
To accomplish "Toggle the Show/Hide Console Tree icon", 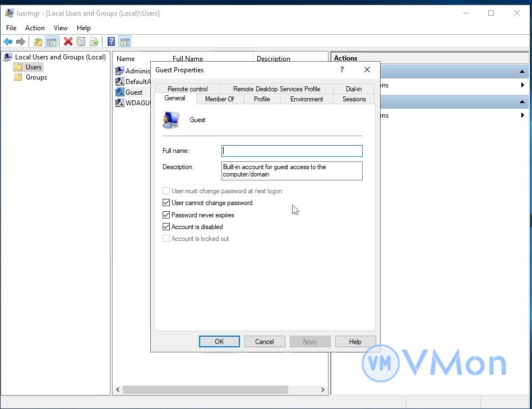I will tap(51, 41).
